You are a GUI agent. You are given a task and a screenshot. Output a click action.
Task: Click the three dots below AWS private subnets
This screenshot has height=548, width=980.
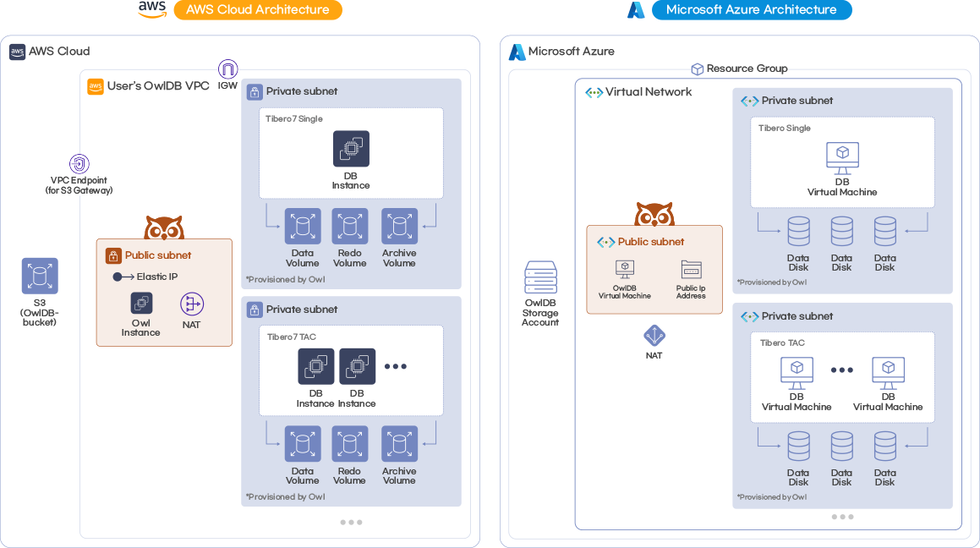pos(351,523)
